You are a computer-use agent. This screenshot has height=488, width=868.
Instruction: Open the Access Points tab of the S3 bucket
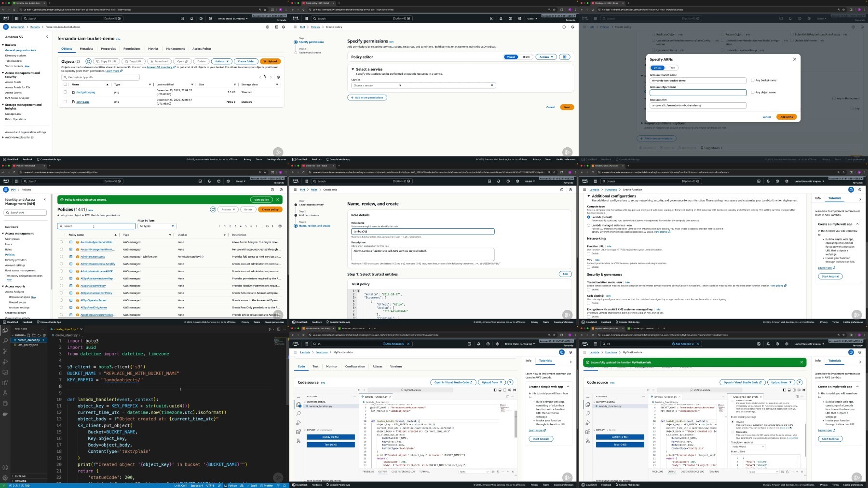[202, 49]
